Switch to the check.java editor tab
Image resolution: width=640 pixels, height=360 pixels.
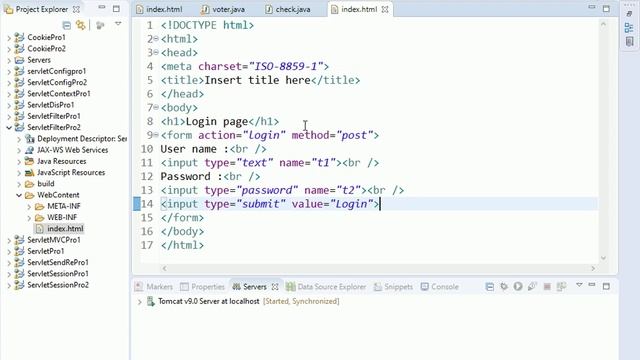(x=287, y=9)
